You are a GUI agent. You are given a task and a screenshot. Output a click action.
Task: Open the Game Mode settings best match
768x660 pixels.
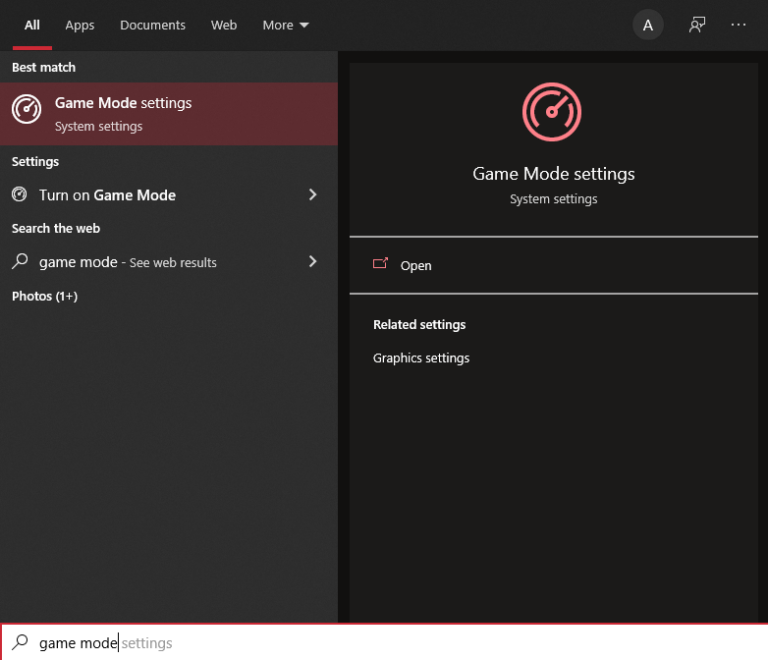coord(169,114)
